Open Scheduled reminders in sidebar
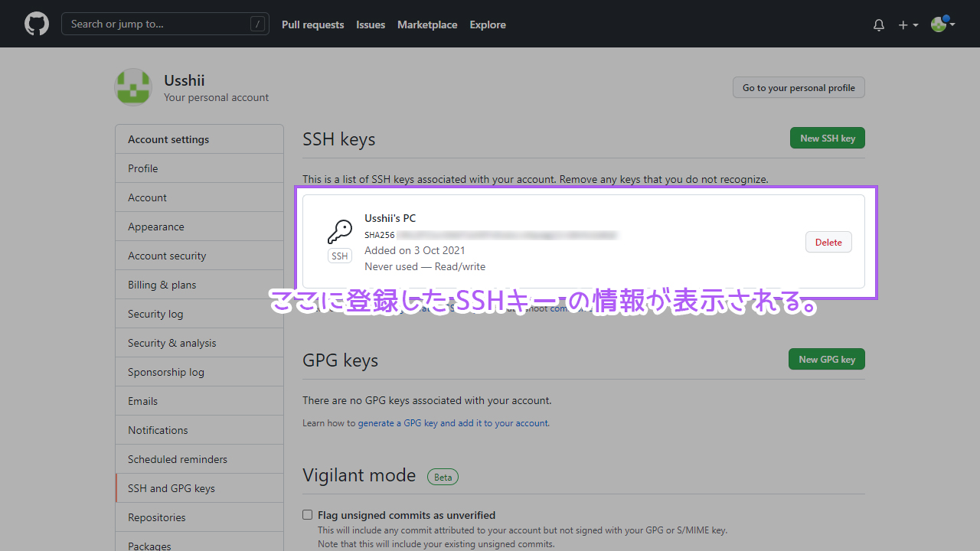Image resolution: width=980 pixels, height=551 pixels. tap(199, 459)
